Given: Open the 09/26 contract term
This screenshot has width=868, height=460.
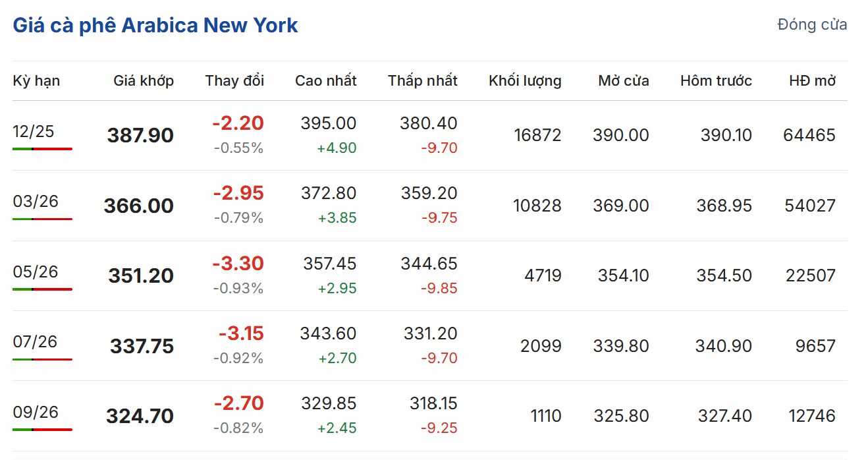Looking at the screenshot, I should click(x=36, y=412).
